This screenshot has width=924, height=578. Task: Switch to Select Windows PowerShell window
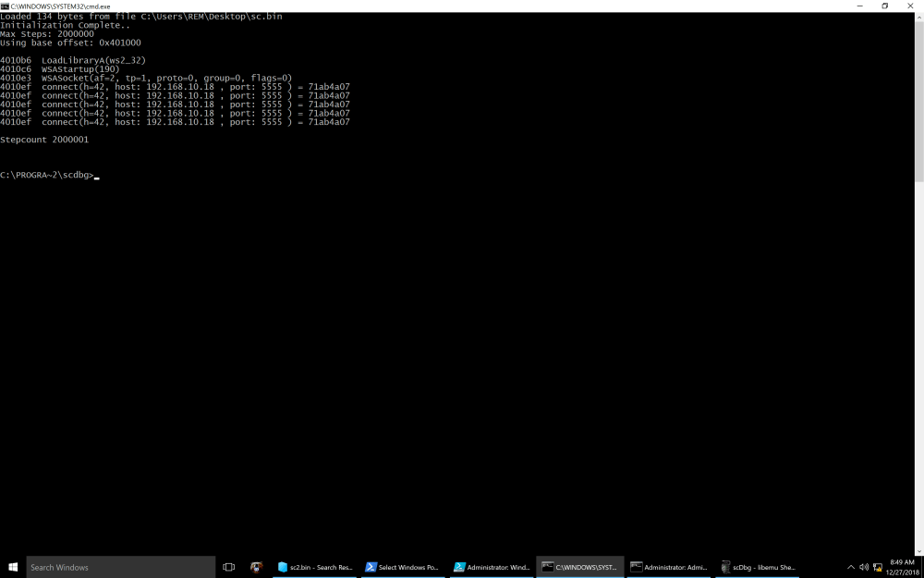[401, 567]
